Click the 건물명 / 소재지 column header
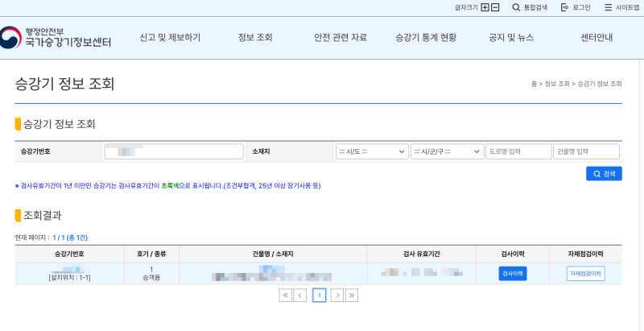 273,254
